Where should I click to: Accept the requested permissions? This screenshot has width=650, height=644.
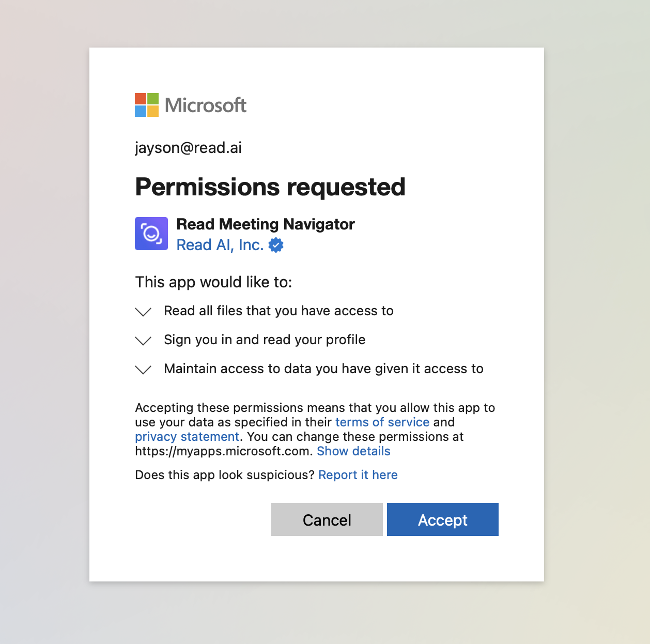[443, 519]
